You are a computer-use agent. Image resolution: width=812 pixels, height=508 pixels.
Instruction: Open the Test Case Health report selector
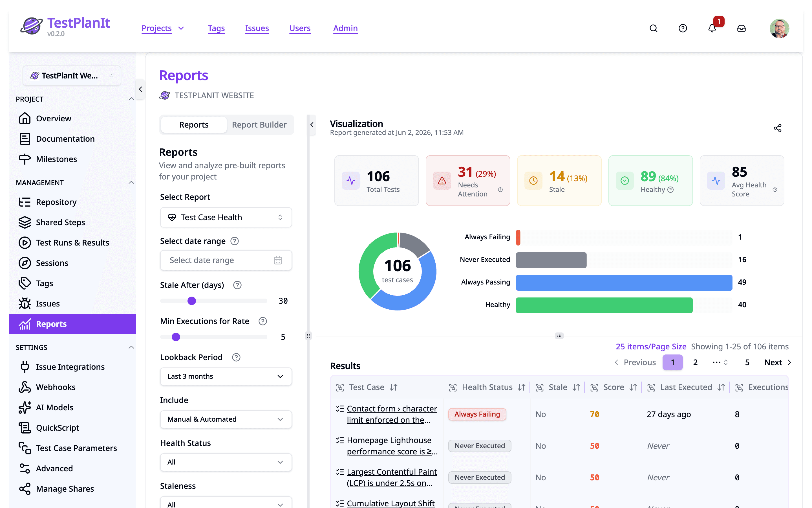(226, 217)
